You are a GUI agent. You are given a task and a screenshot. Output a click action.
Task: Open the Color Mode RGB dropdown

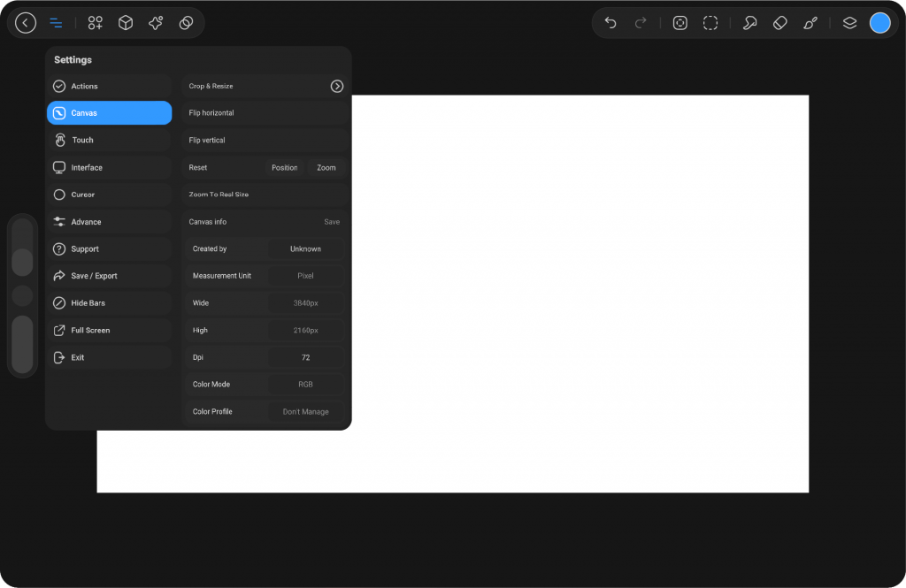[305, 385]
